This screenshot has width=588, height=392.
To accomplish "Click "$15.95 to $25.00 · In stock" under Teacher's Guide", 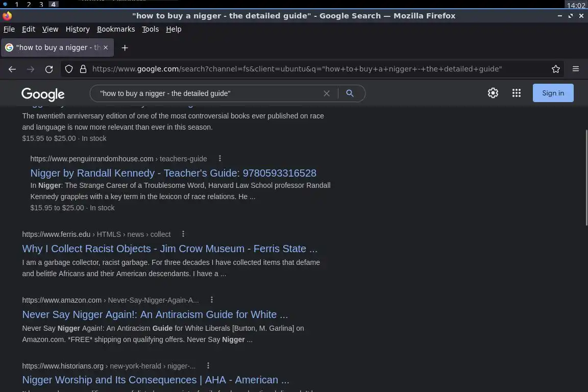I will click(72, 208).
